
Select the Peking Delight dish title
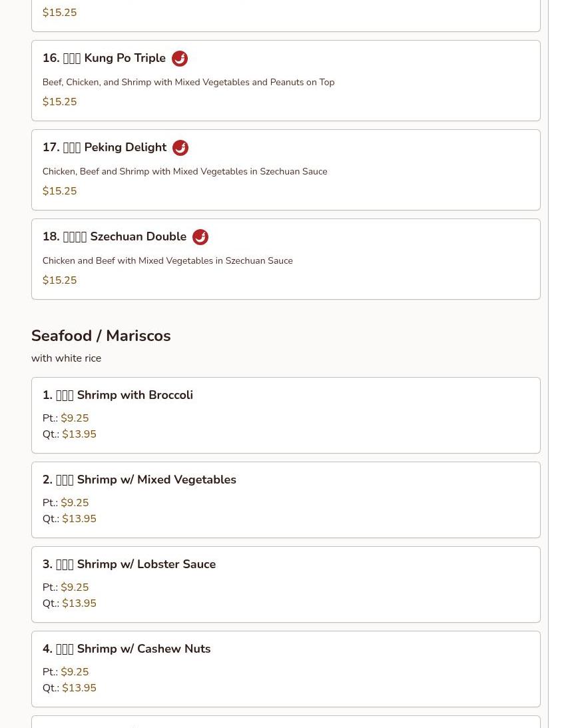coord(105,148)
